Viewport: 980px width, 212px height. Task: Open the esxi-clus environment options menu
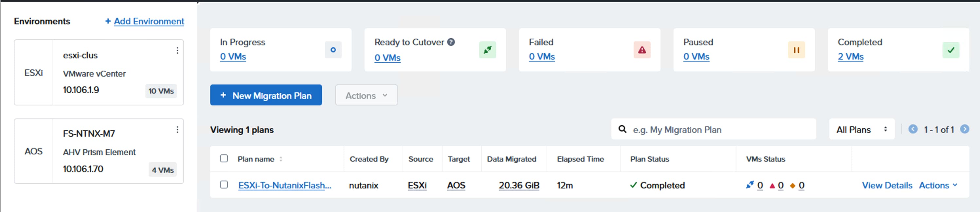pos(177,50)
